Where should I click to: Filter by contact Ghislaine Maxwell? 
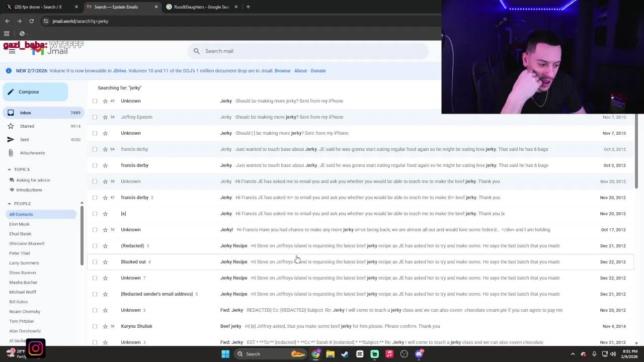click(x=27, y=243)
